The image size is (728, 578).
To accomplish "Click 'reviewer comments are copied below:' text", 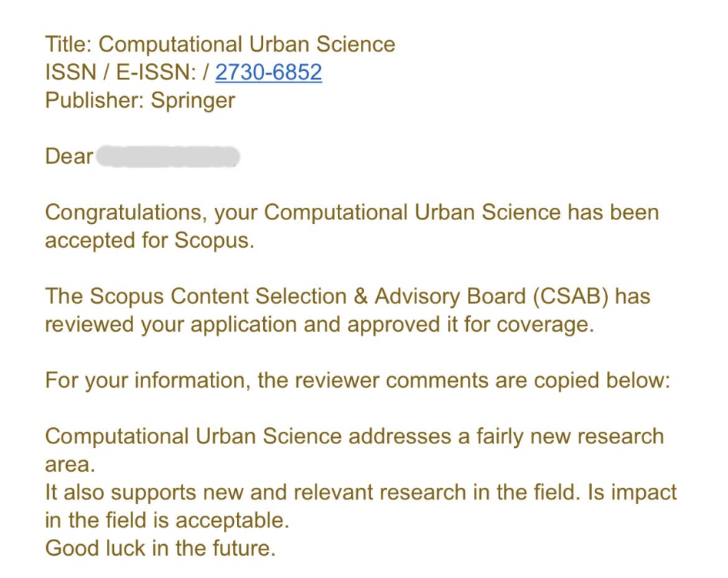I will click(483, 381).
